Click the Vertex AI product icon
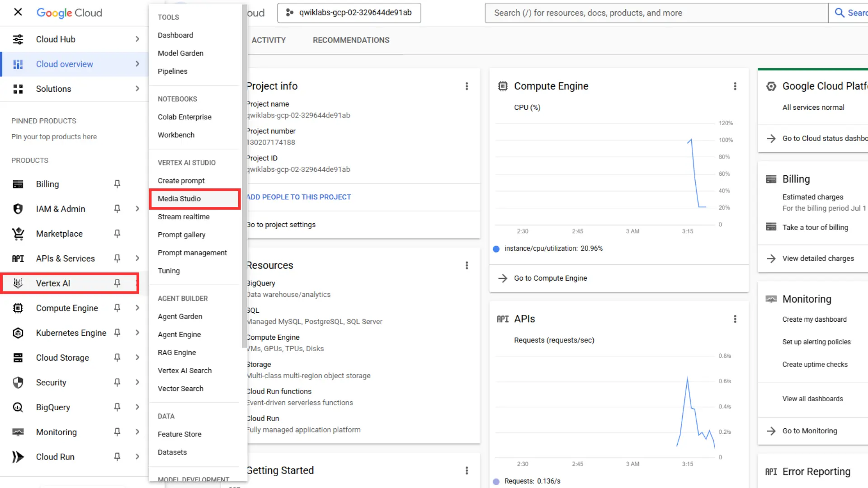This screenshot has width=868, height=488. (18, 283)
